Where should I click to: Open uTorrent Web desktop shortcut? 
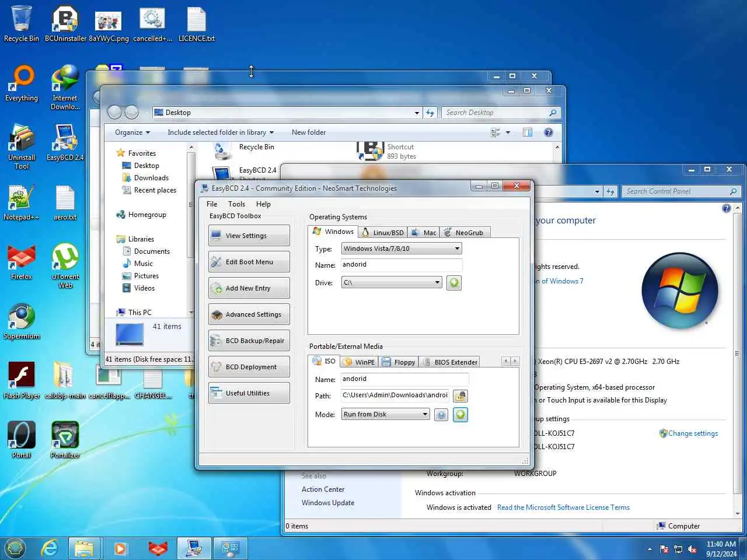point(65,266)
